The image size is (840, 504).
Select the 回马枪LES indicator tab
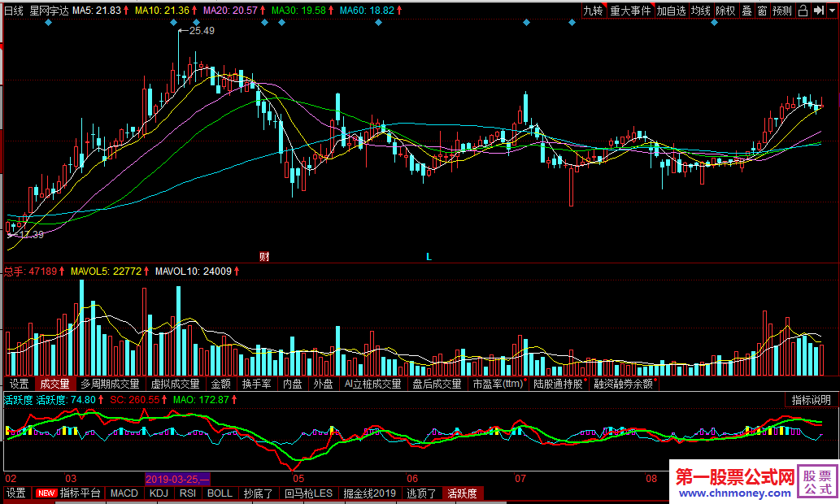coord(308,493)
